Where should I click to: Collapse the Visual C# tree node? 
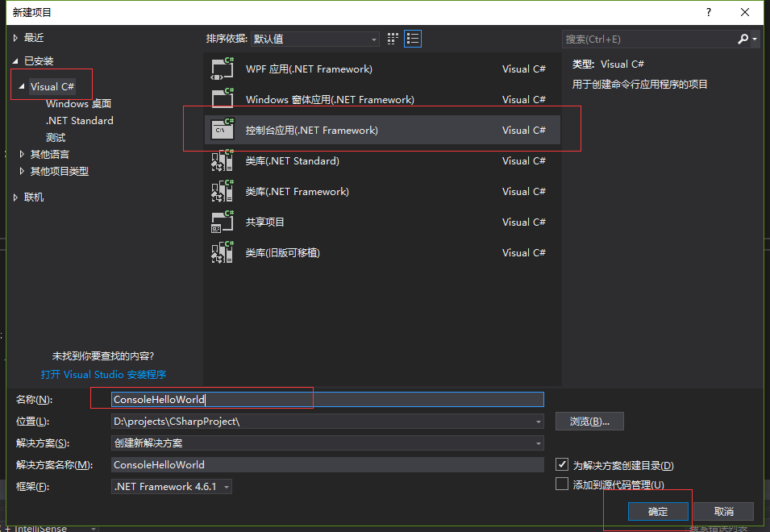point(22,86)
